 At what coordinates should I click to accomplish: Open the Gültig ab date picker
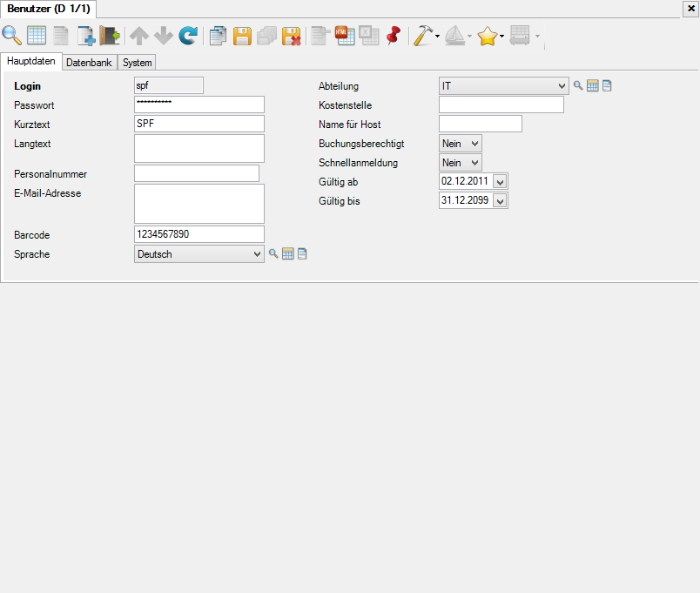pyautogui.click(x=500, y=182)
